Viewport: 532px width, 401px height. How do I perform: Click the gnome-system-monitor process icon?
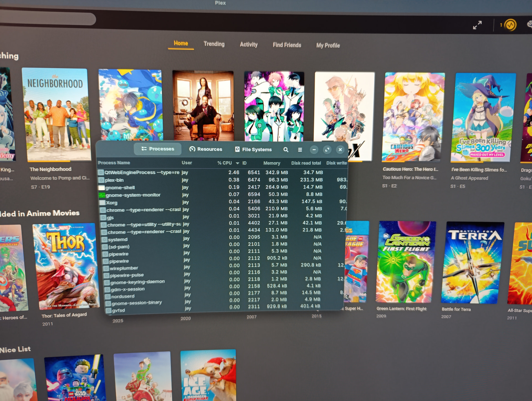click(102, 195)
